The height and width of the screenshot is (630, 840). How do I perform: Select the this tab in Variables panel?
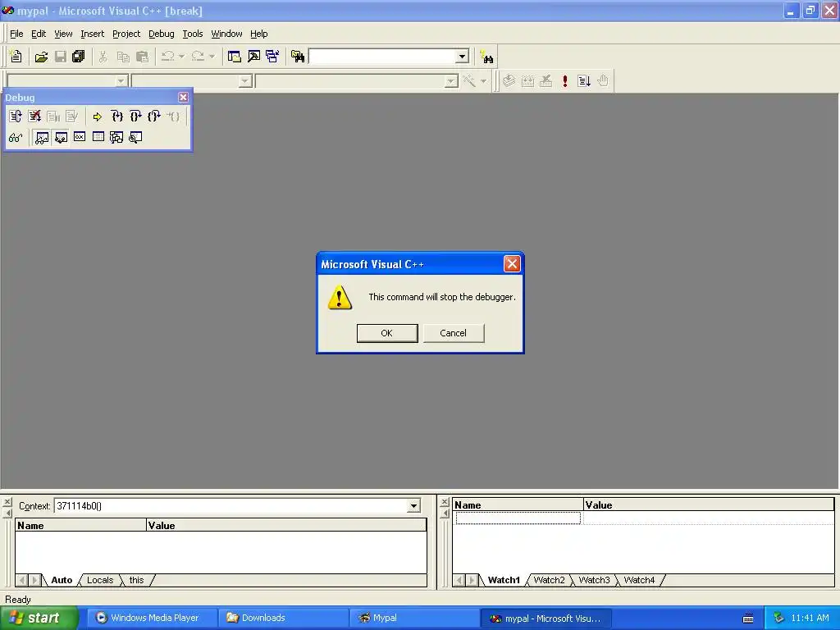[x=137, y=580]
